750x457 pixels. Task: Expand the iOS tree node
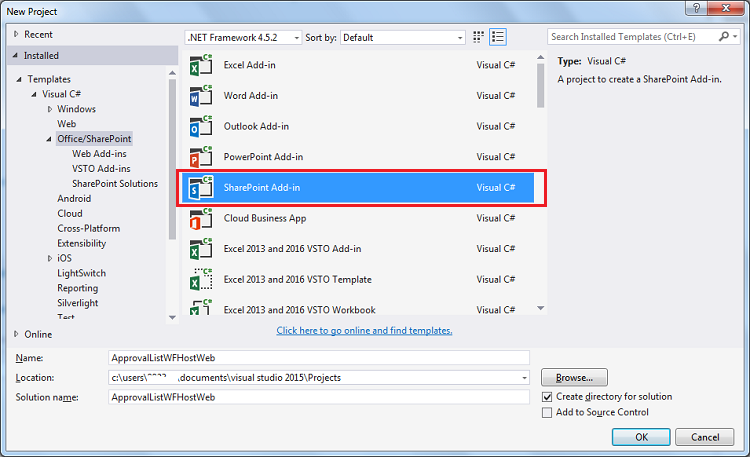coord(50,258)
